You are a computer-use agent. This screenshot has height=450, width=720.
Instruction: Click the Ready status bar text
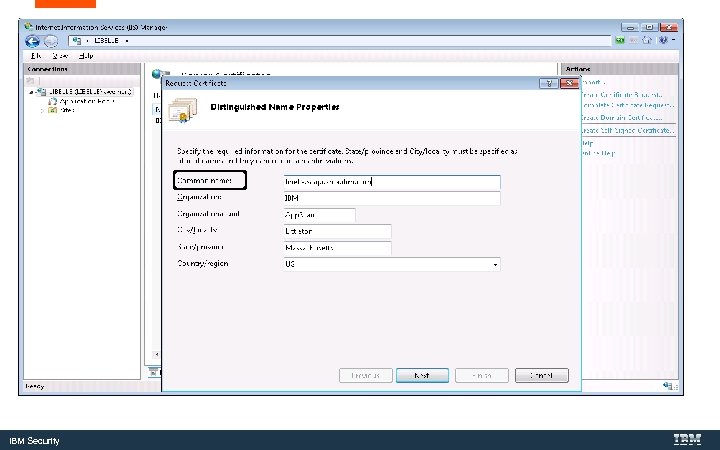coord(35,387)
